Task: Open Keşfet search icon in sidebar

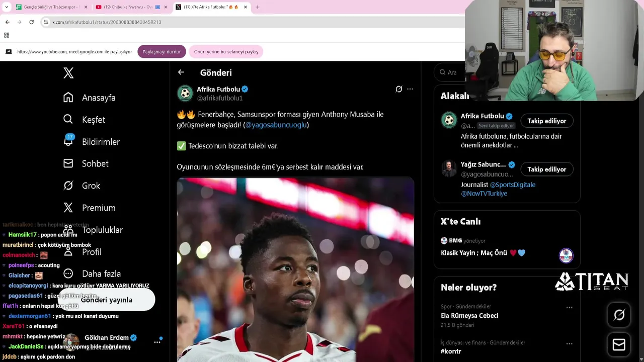Action: tap(68, 120)
